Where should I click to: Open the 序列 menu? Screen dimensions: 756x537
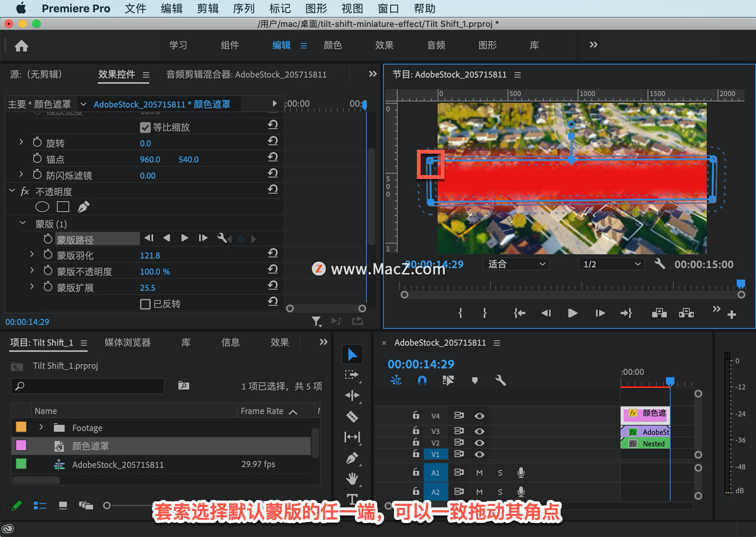click(x=244, y=8)
